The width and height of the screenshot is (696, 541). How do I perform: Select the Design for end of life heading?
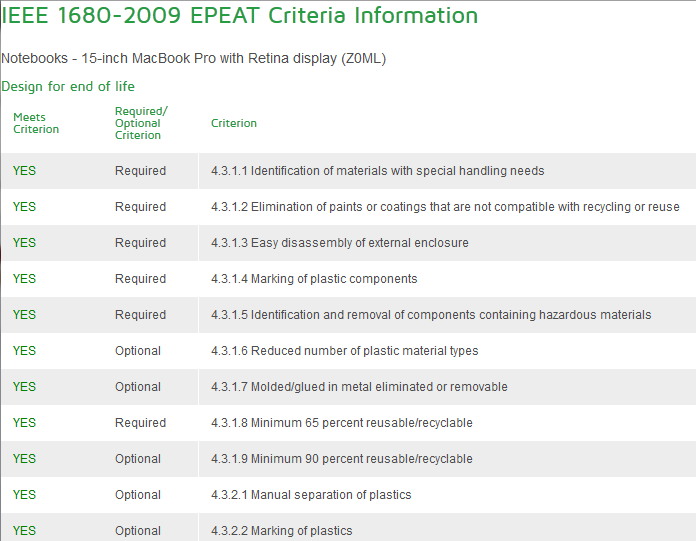pos(68,87)
